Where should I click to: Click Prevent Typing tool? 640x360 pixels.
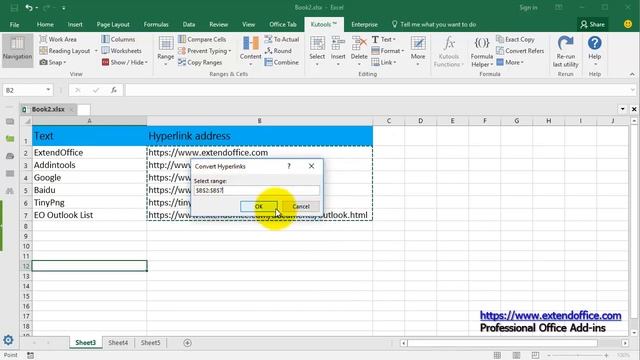(x=204, y=51)
